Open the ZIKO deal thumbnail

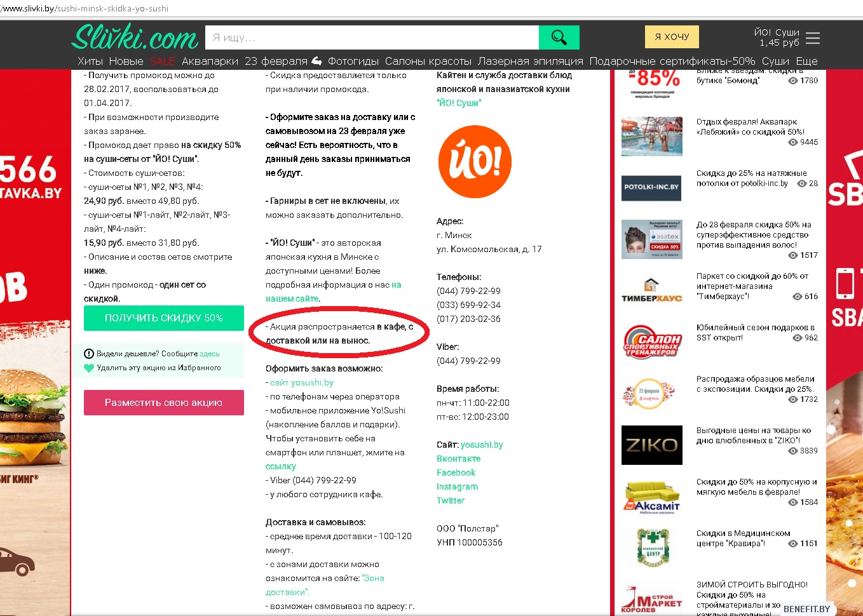click(651, 445)
